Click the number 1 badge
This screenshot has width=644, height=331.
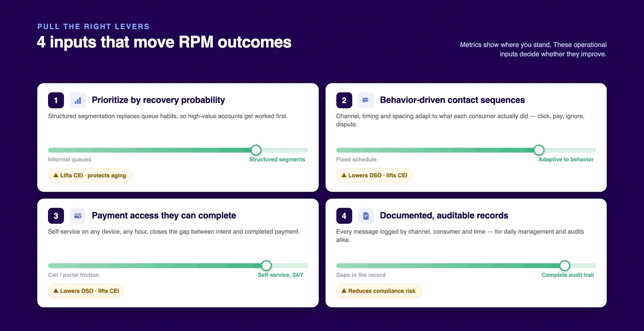pos(56,100)
